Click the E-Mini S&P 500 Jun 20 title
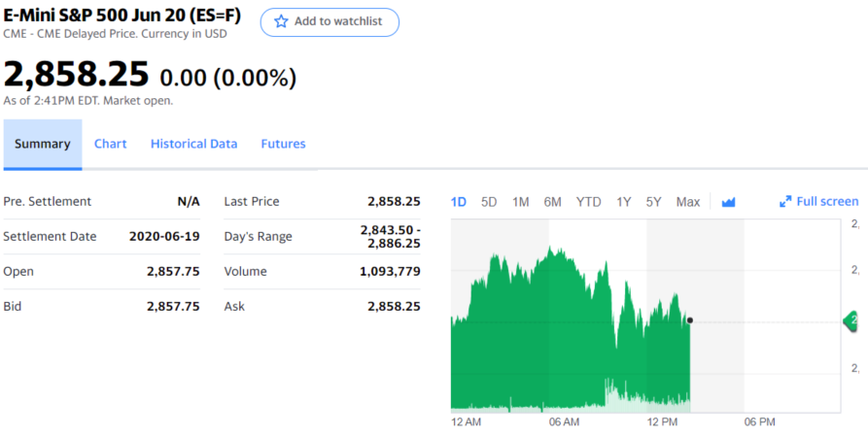The image size is (868, 436). 122,15
